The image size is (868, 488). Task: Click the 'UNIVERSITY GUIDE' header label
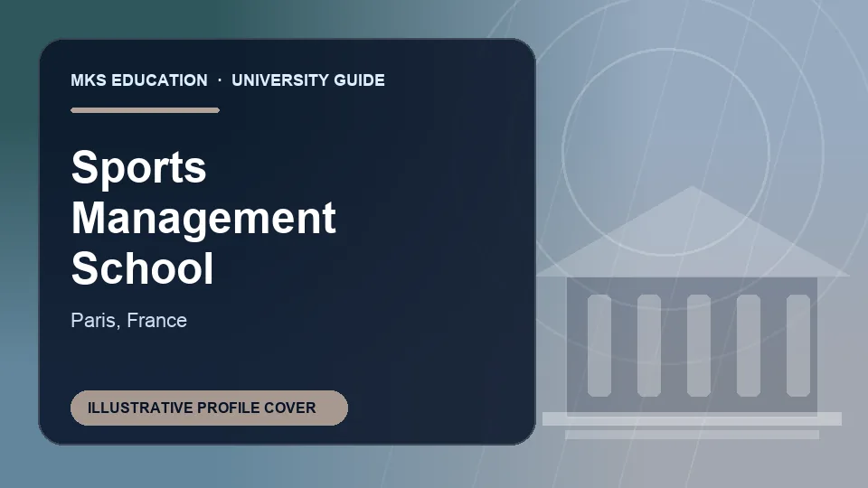pos(308,80)
